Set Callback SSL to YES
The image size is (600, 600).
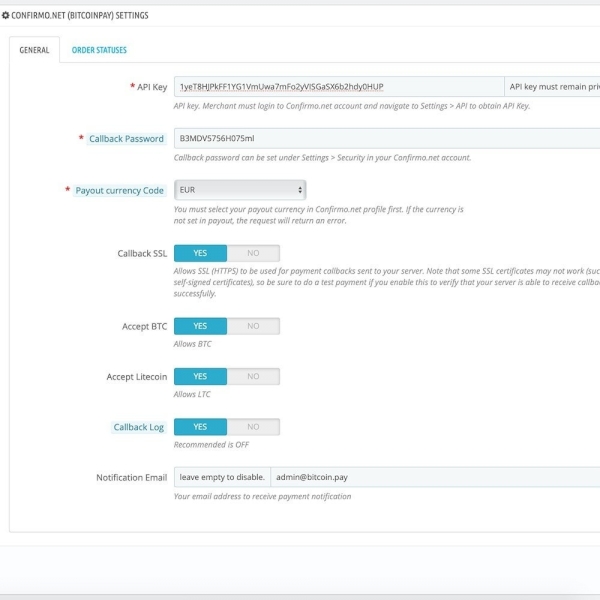point(200,253)
